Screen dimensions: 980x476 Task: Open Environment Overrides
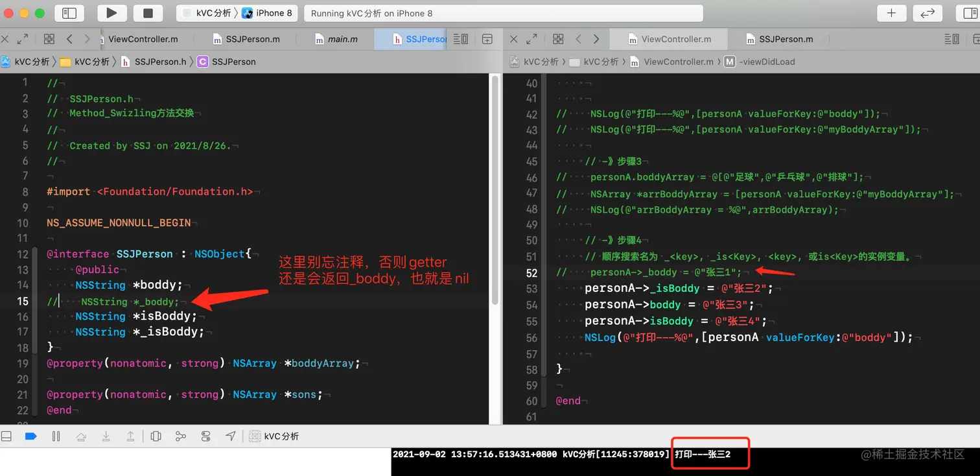coord(206,436)
